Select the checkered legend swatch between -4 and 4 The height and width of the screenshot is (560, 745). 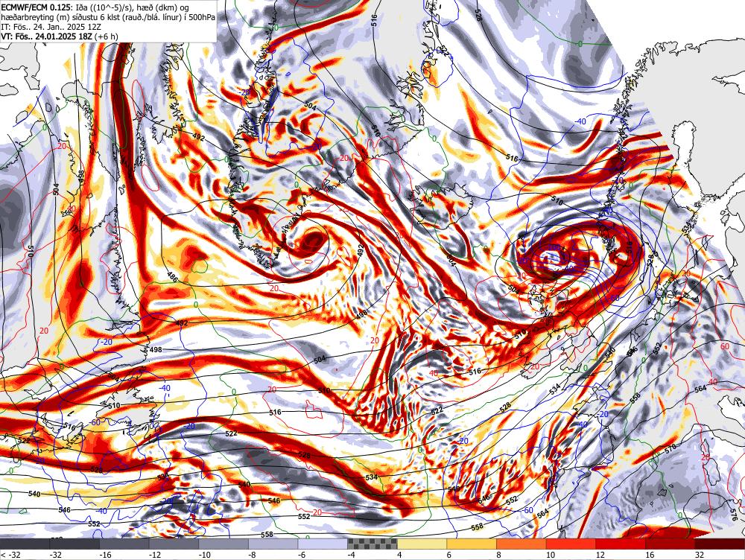tap(372, 544)
